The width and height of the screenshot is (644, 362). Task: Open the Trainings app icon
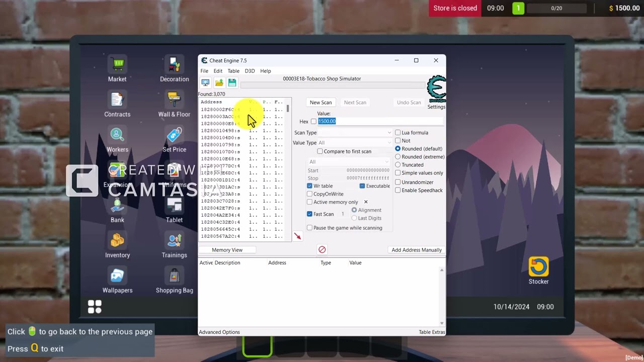[x=174, y=240]
